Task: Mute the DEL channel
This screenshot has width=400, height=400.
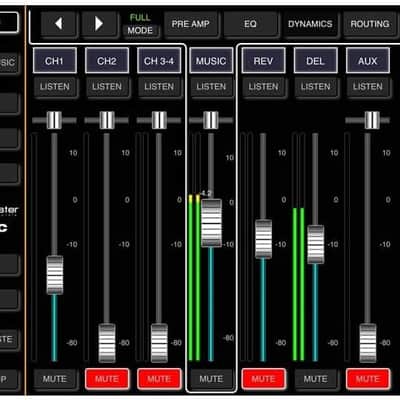Action: (316, 379)
